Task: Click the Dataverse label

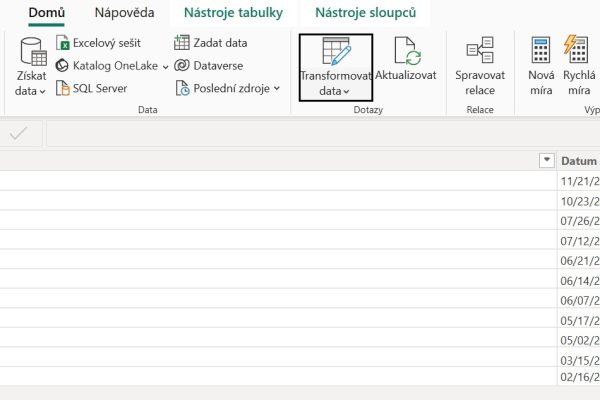Action: coord(218,65)
